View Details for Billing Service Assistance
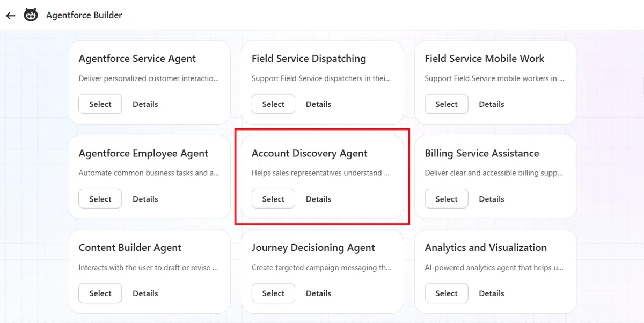 (x=492, y=199)
